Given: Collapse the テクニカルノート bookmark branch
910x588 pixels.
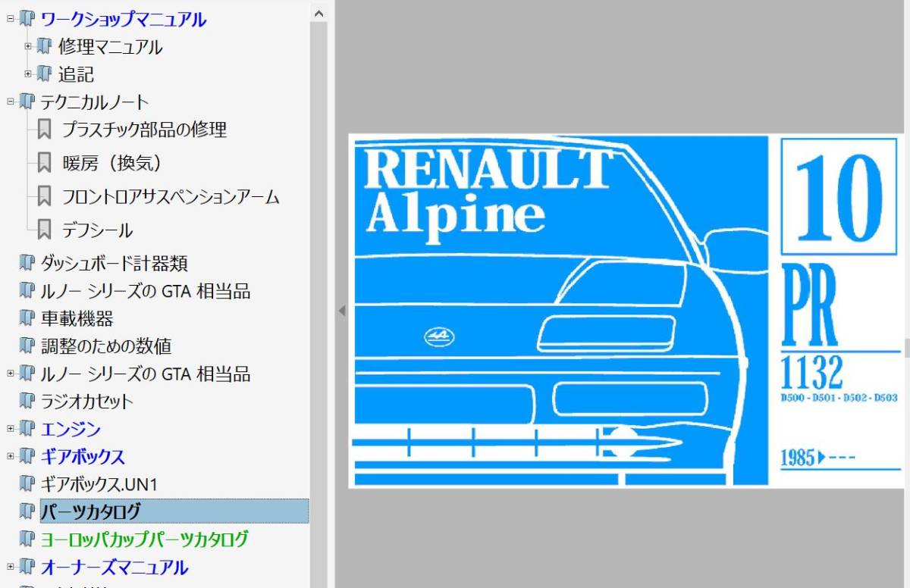Looking at the screenshot, I should tap(11, 100).
